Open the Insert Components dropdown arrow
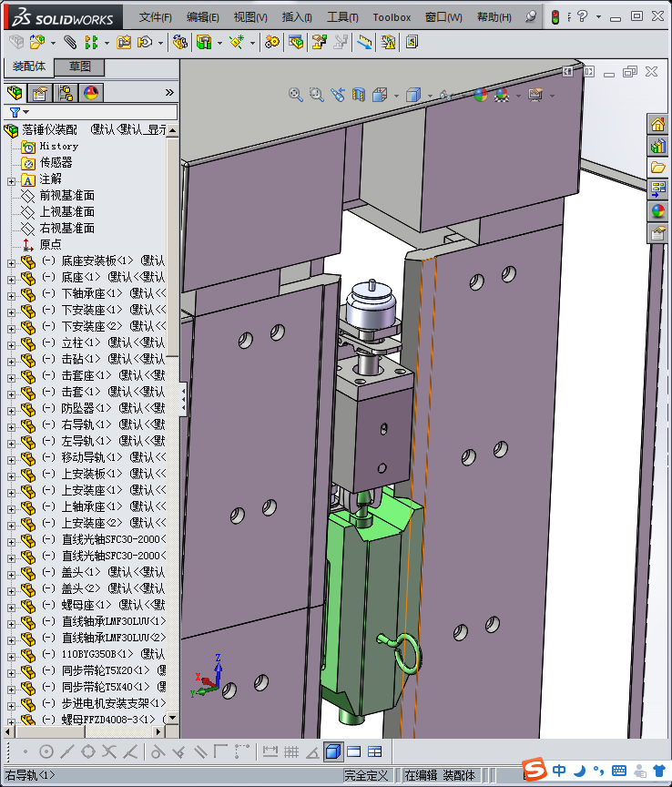The image size is (672, 787). click(53, 43)
